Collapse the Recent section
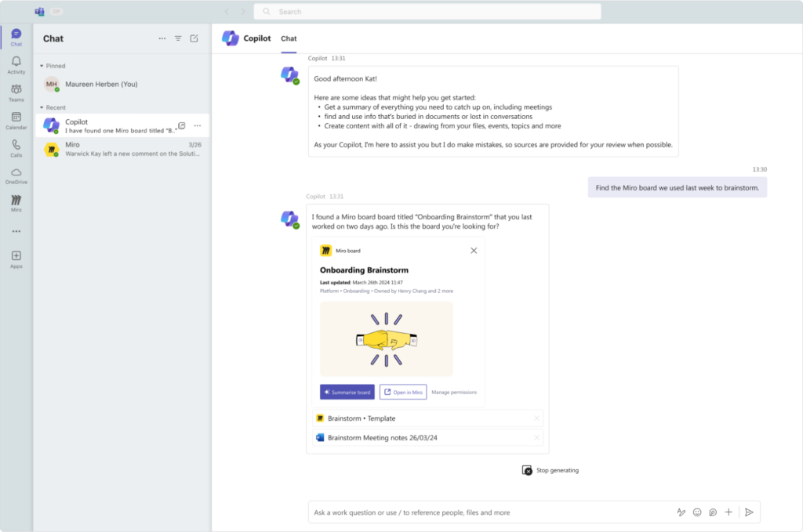Image resolution: width=803 pixels, height=532 pixels. tap(41, 107)
